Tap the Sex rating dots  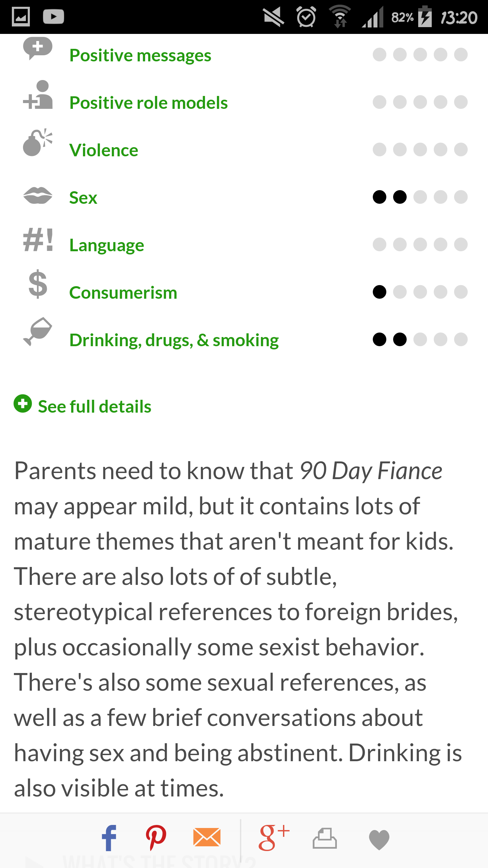coord(420,197)
